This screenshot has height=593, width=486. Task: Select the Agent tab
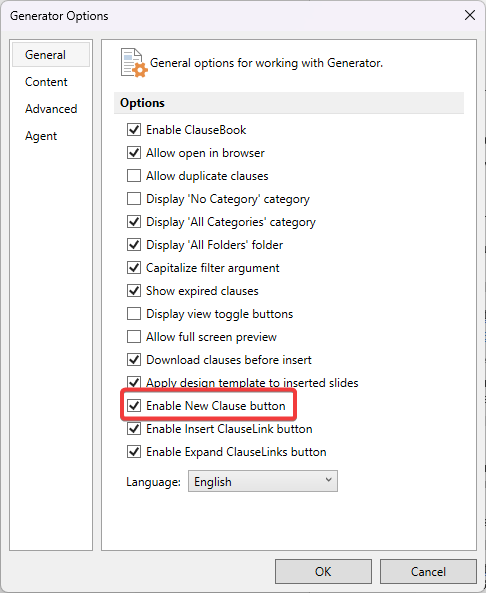pos(41,136)
